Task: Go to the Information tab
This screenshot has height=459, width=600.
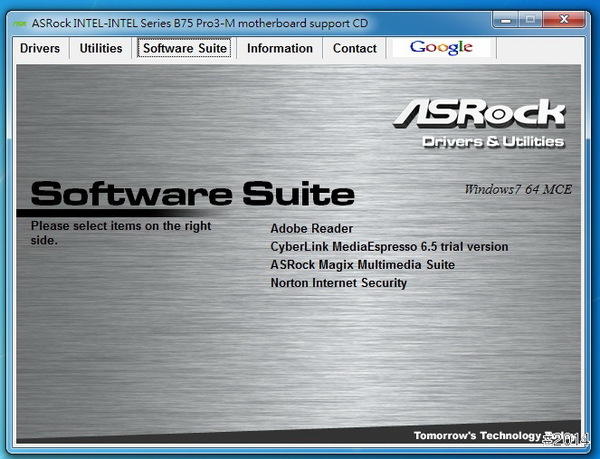Action: click(x=280, y=48)
